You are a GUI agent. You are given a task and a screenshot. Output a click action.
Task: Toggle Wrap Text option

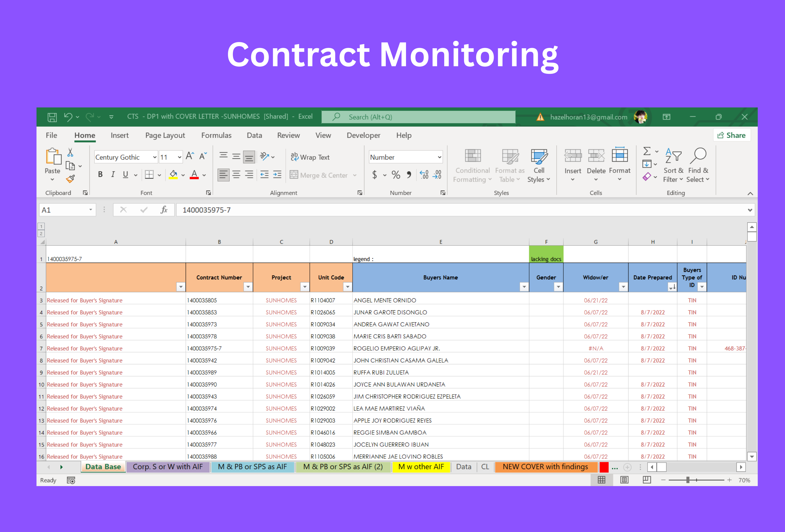(310, 157)
